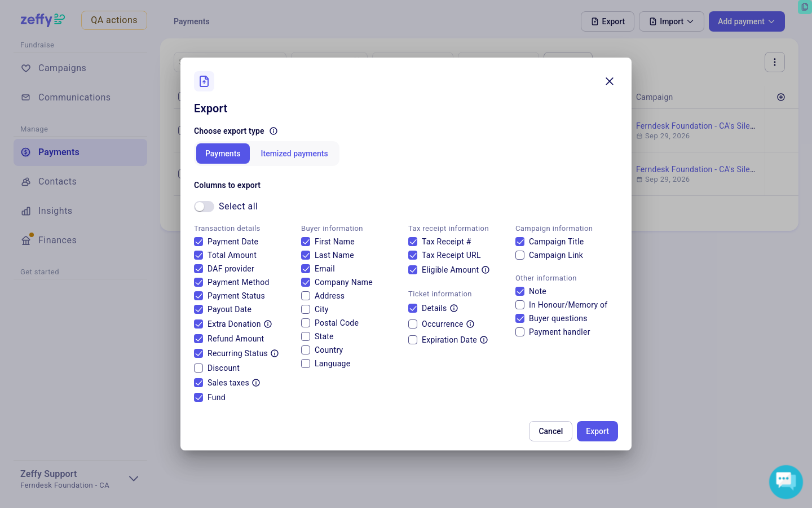Toggle the Select all switch
Screen dimensions: 812x508
click(204, 207)
